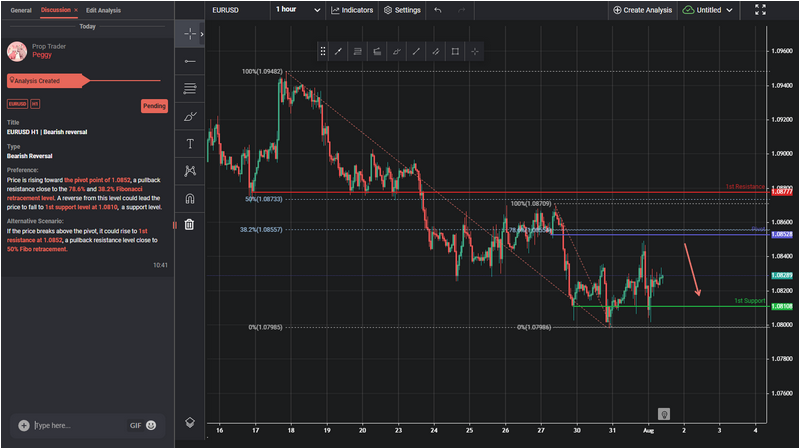
Task: Open the Indicators menu
Action: 352,10
